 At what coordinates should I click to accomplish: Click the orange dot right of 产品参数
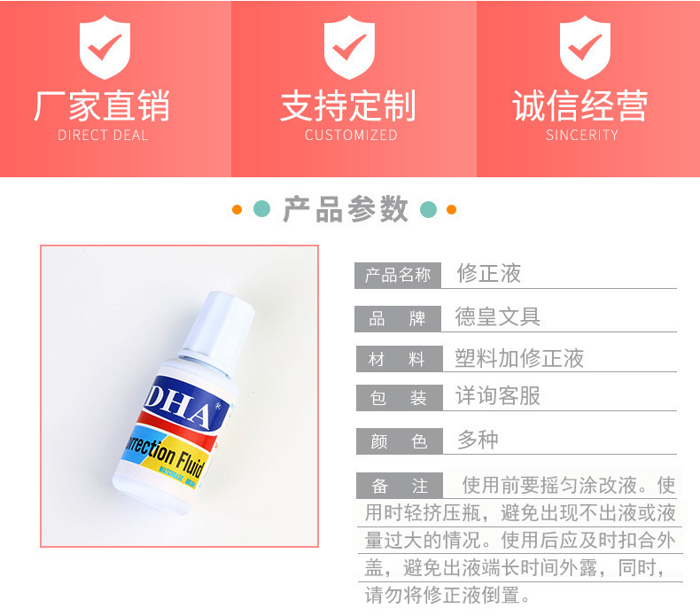tap(451, 209)
